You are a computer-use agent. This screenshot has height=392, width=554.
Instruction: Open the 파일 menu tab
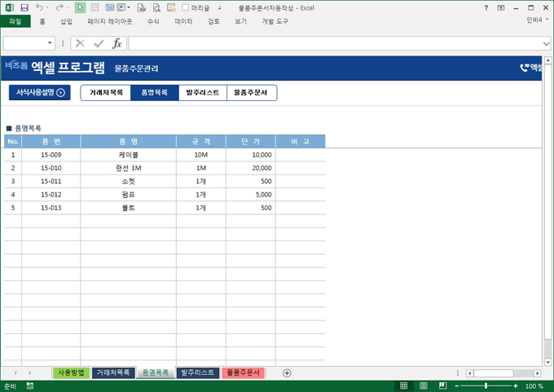[x=15, y=21]
